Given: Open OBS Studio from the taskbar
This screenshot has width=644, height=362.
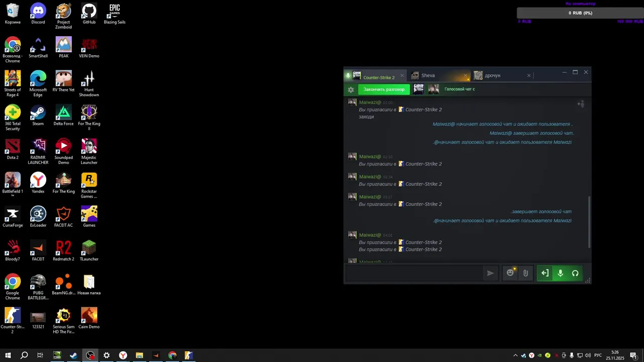Looking at the screenshot, I should [90, 355].
